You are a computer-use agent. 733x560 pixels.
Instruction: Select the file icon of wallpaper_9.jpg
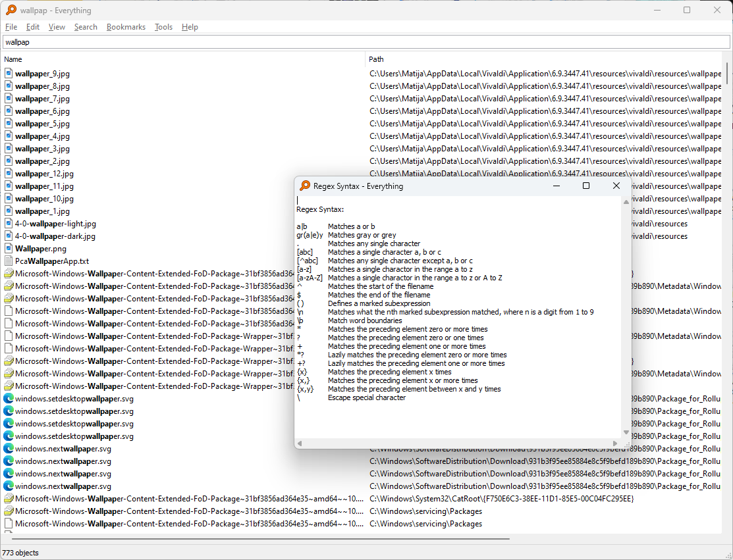point(9,73)
